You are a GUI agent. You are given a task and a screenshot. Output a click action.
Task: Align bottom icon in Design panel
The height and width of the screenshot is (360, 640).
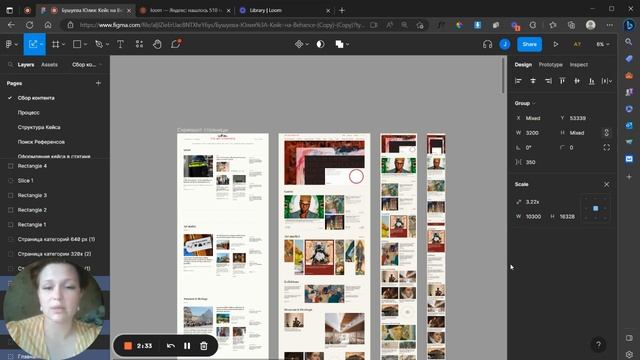point(591,81)
